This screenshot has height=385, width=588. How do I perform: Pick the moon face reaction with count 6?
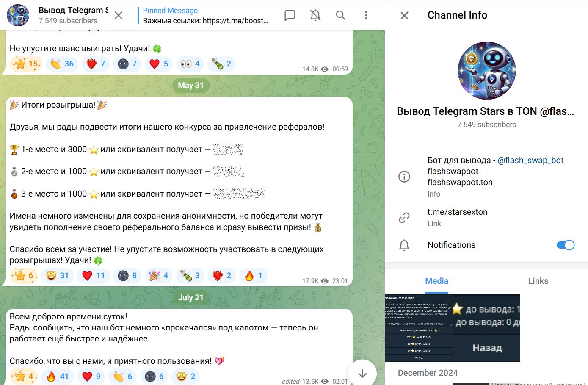155,376
